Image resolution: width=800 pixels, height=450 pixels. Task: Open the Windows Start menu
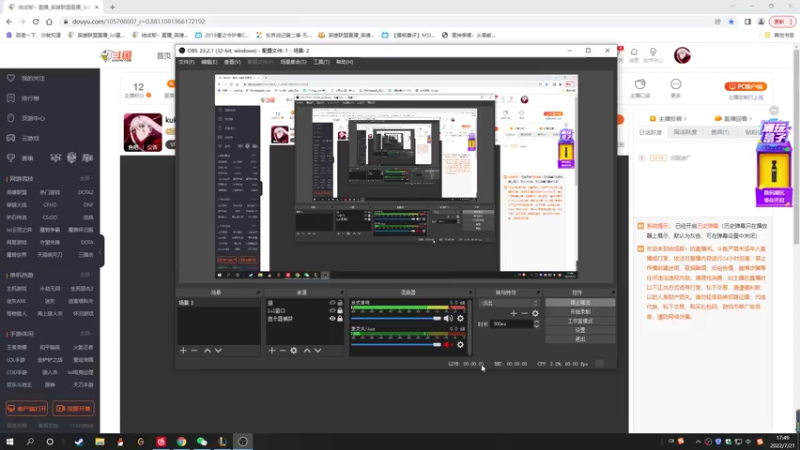10,442
